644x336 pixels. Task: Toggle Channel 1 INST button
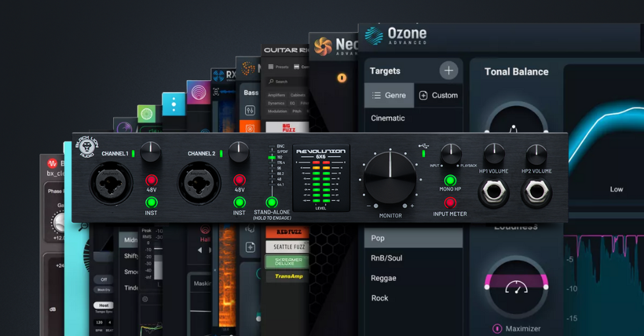coord(151,202)
